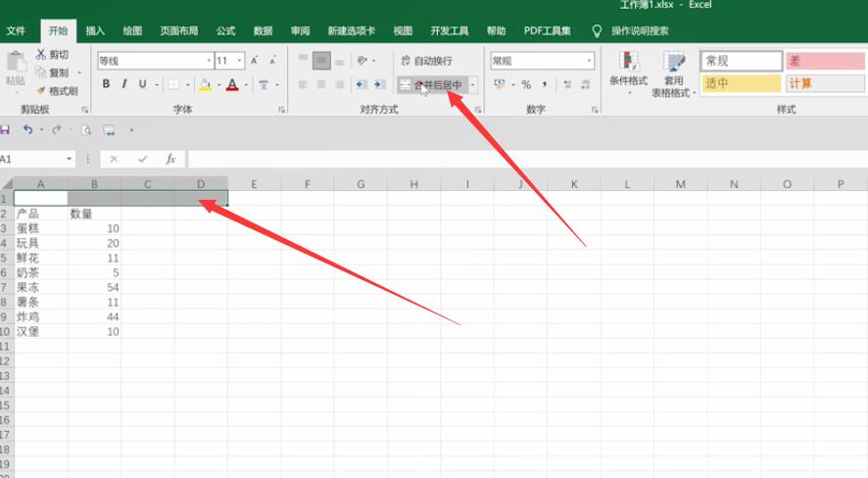
Task: Switch to the 插入 Insert tab
Action: (x=95, y=31)
